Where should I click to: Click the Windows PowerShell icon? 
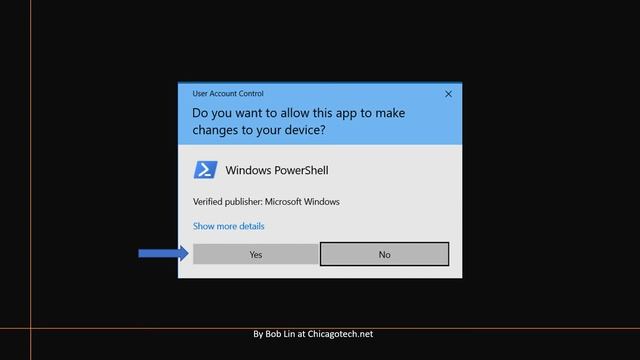coord(205,170)
